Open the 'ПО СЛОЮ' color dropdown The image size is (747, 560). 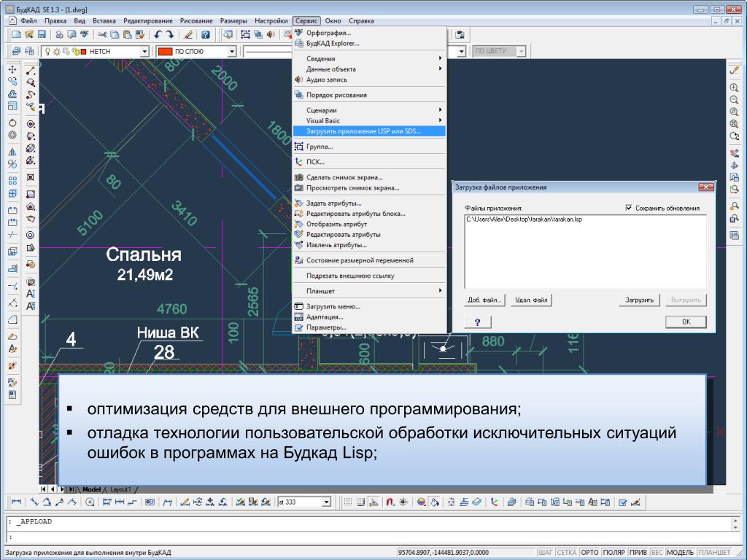[231, 51]
